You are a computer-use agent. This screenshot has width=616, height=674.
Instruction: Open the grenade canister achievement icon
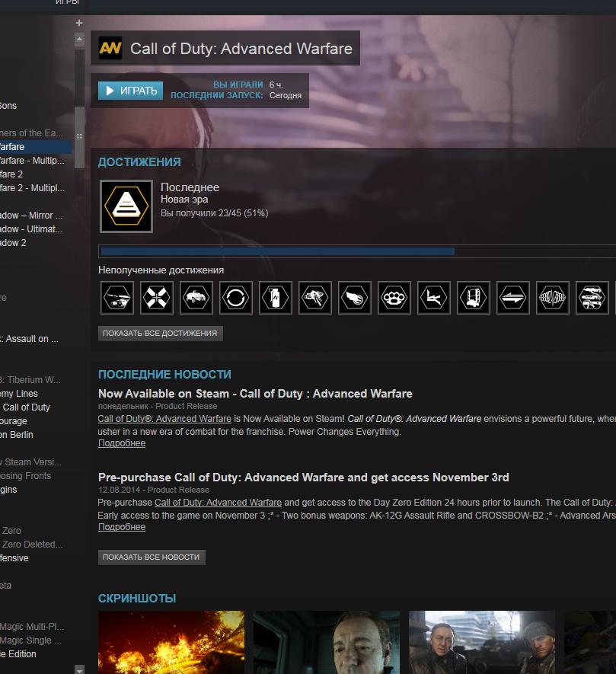(276, 298)
